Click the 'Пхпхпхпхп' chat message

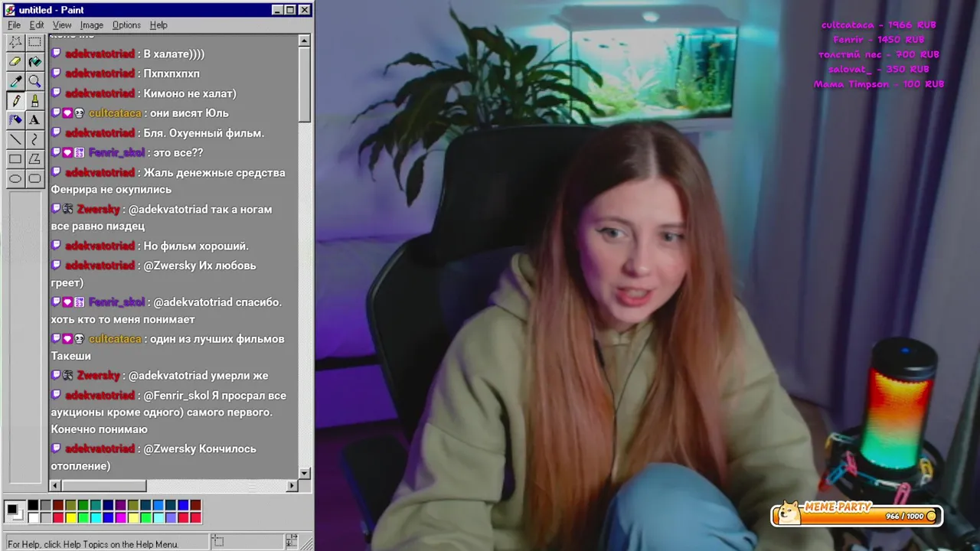click(x=171, y=73)
